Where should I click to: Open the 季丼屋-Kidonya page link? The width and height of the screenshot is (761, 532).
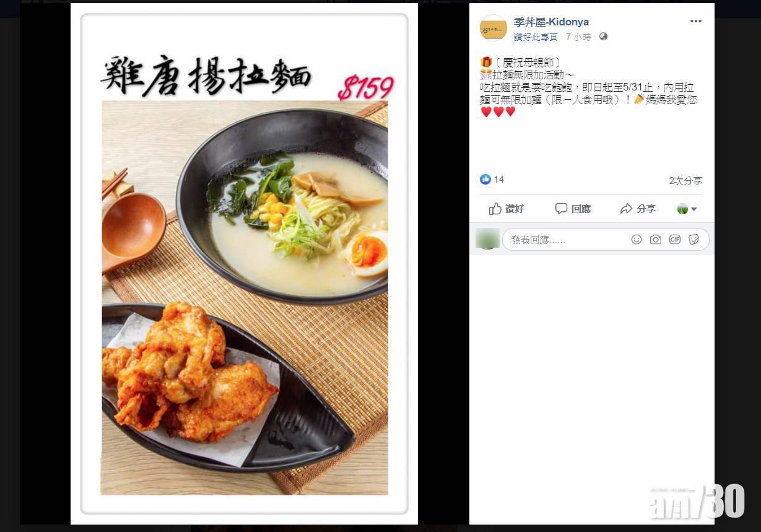pos(551,22)
